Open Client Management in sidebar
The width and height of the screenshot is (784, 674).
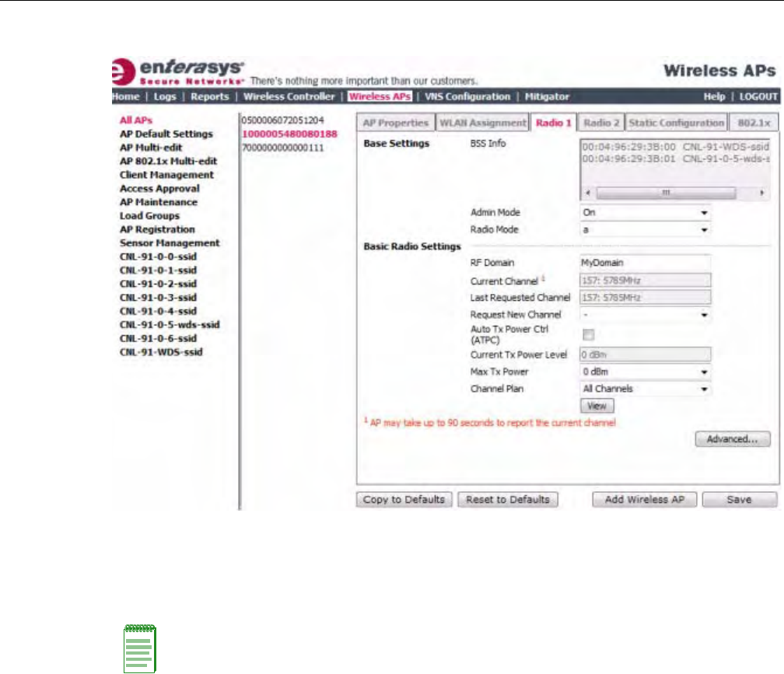coord(166,175)
